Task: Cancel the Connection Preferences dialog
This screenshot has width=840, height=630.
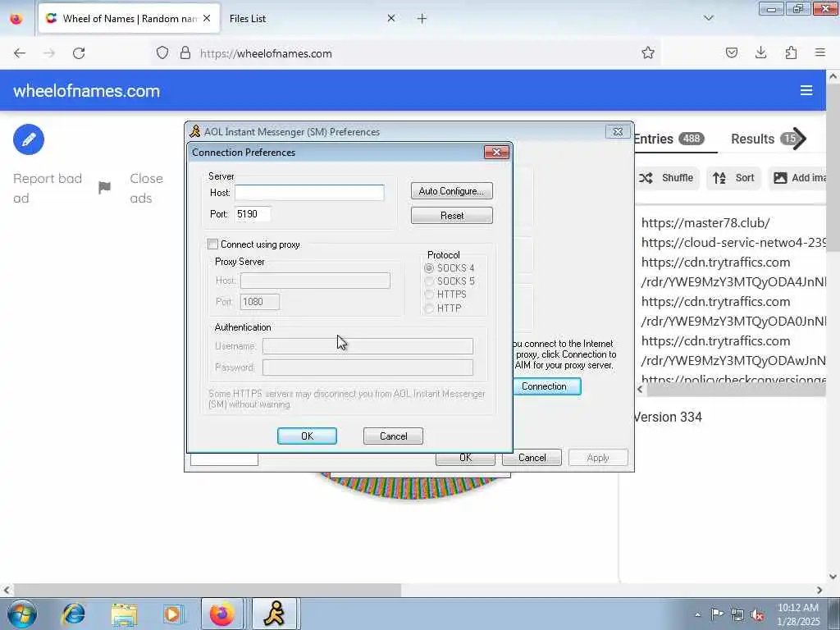Action: (x=393, y=436)
